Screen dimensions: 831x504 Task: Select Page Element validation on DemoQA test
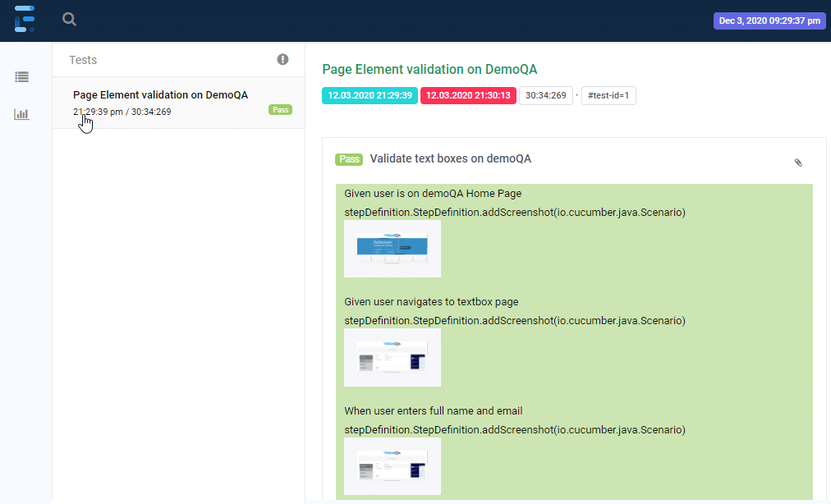point(160,94)
